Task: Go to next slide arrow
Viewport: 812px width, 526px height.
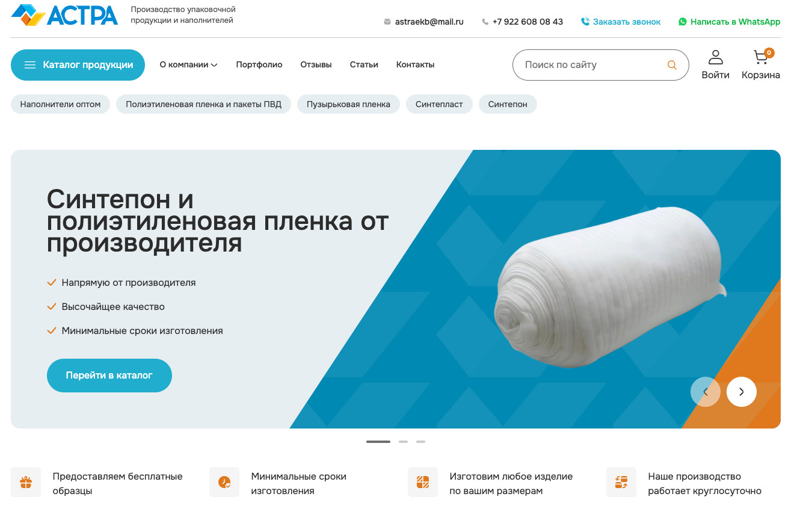Action: click(742, 392)
